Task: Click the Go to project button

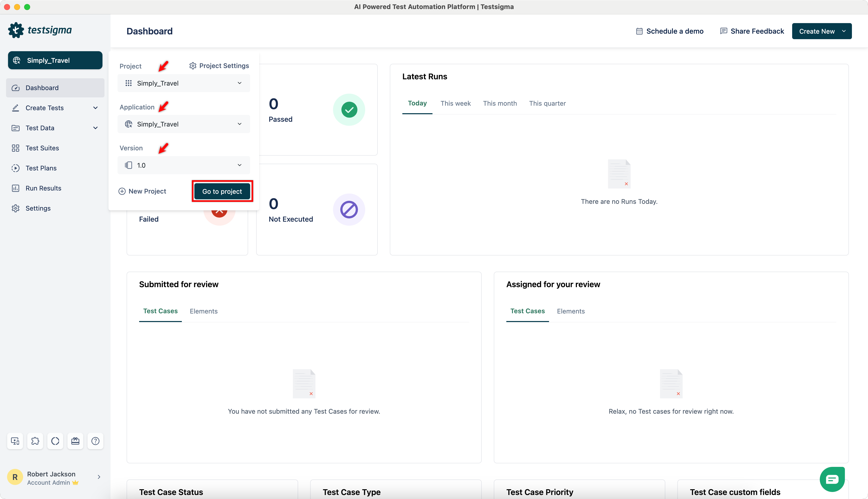Action: [222, 191]
